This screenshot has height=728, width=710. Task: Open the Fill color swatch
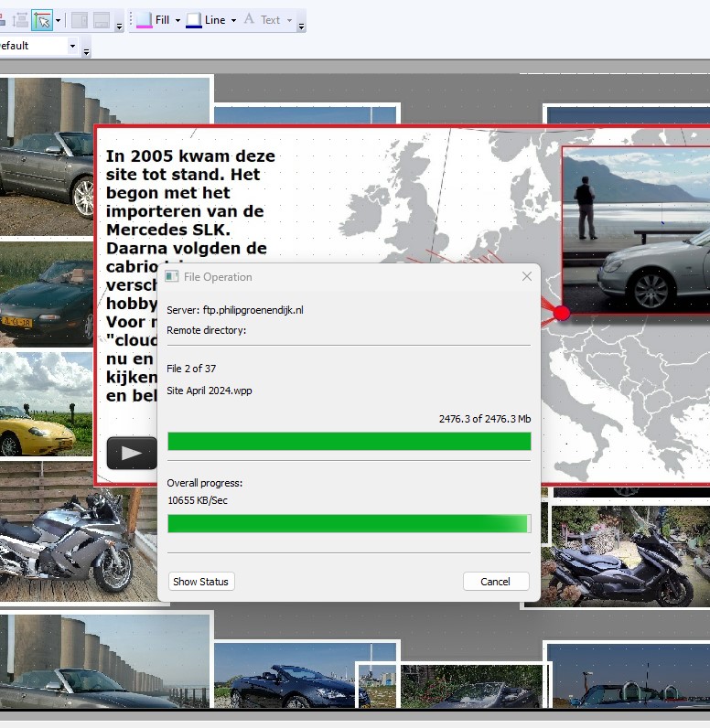[x=144, y=20]
